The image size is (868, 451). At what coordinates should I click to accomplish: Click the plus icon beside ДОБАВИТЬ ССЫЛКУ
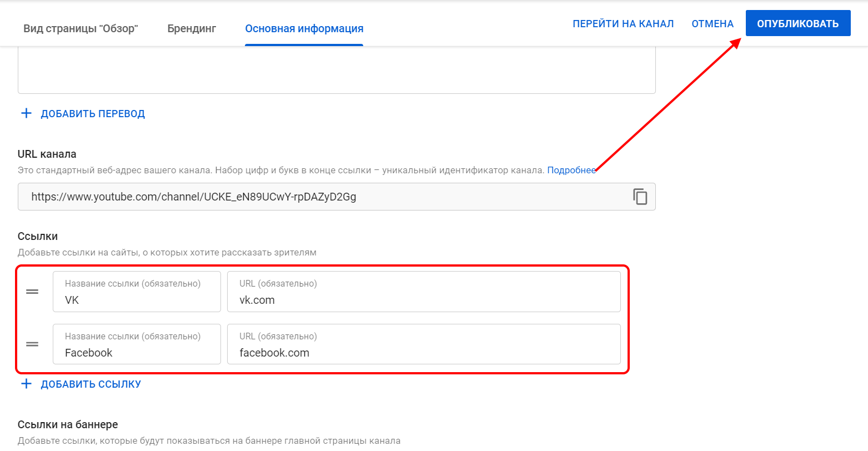click(x=26, y=384)
